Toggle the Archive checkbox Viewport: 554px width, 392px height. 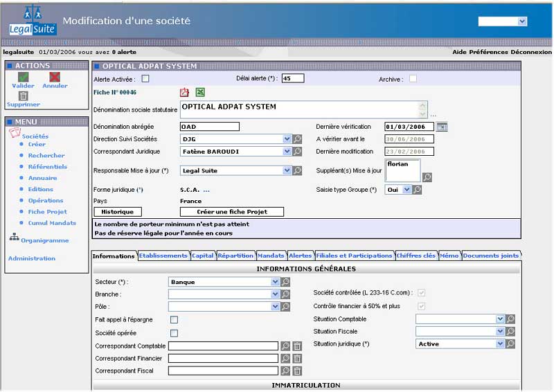pyautogui.click(x=413, y=78)
